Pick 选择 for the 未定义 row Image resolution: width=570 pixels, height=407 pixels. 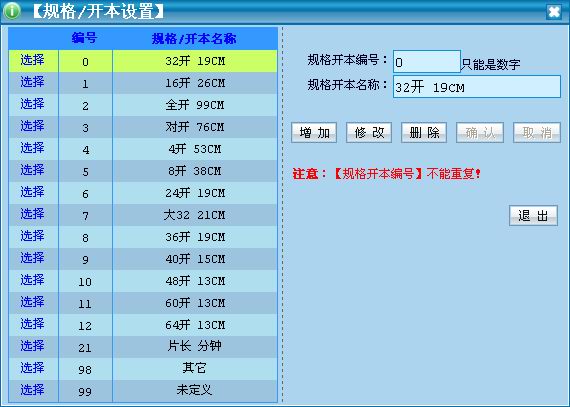click(x=32, y=390)
